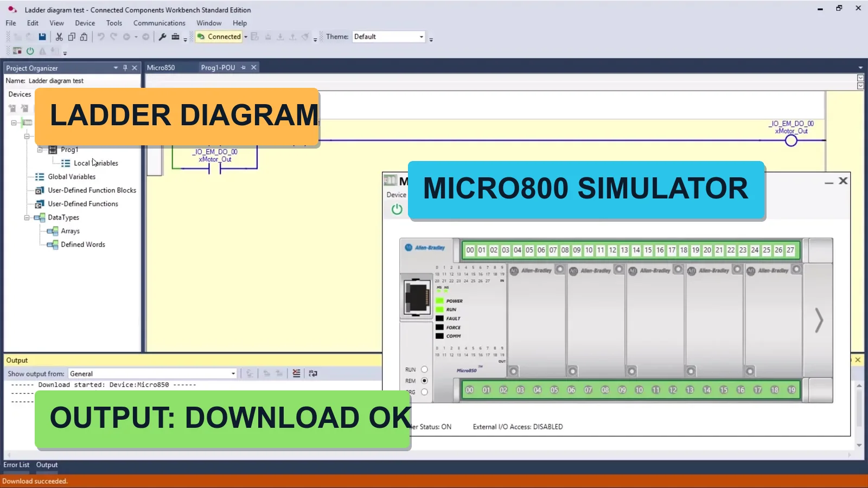
Task: Close the Project Organizer panel
Action: click(x=135, y=68)
